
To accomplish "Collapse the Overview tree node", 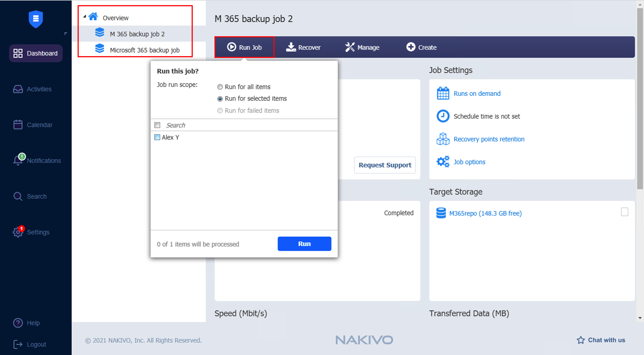I will click(x=85, y=17).
